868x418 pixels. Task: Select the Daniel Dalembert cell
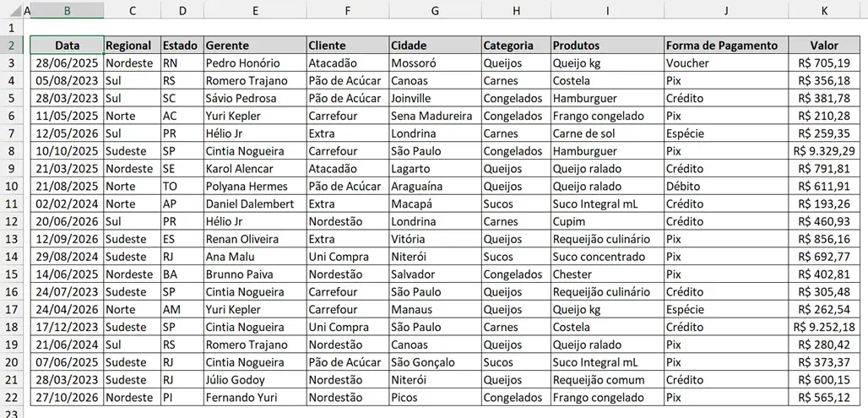(255, 204)
